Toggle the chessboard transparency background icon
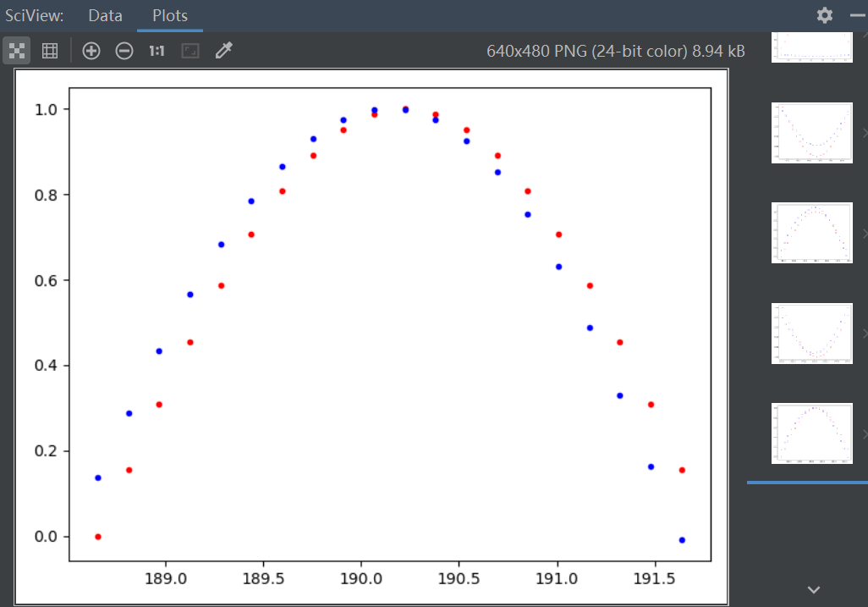The width and height of the screenshot is (868, 607). (x=17, y=51)
